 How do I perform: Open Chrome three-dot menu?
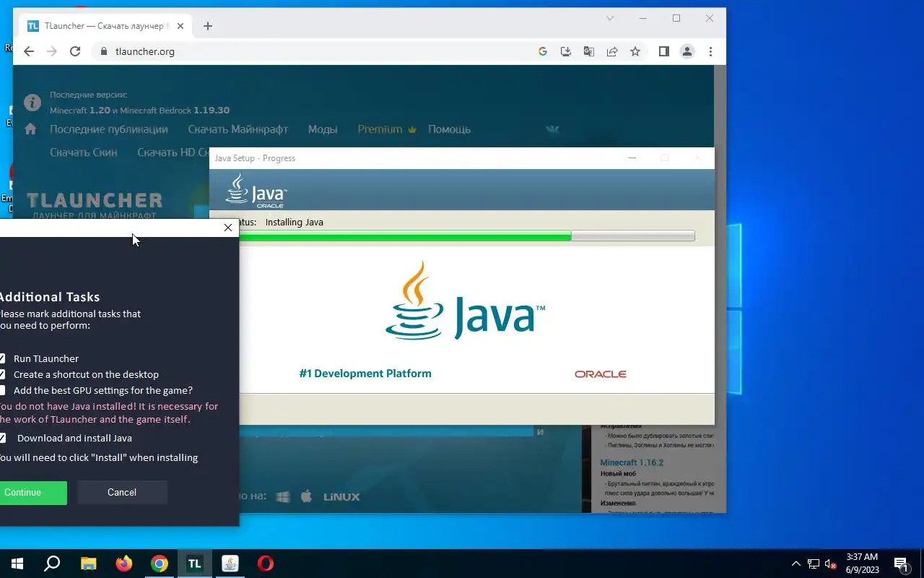pyautogui.click(x=710, y=51)
